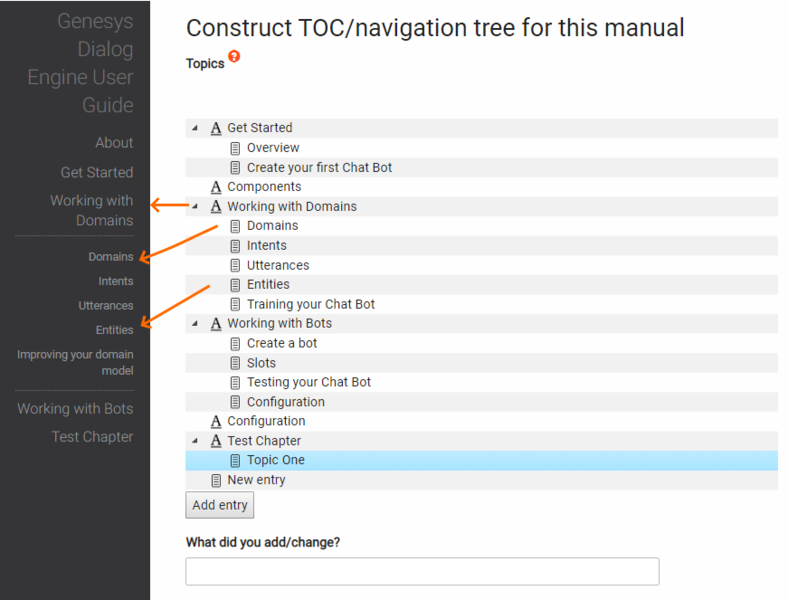Select the Working with Domains chapter row

pyautogui.click(x=481, y=207)
